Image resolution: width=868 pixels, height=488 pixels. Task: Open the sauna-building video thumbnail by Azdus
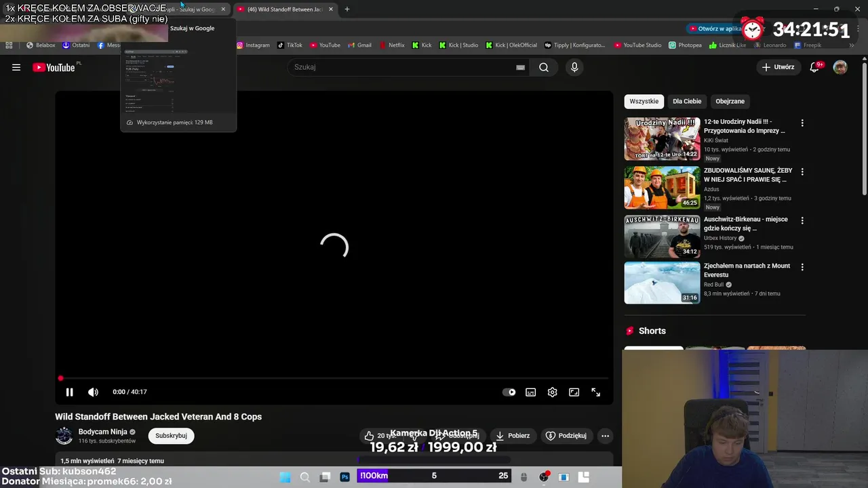(x=662, y=188)
